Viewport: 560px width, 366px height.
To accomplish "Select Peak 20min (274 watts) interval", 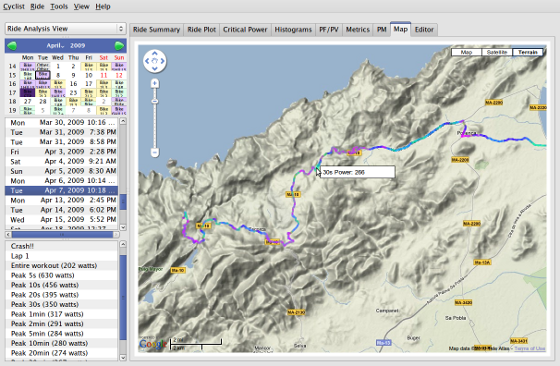I will tap(61, 353).
